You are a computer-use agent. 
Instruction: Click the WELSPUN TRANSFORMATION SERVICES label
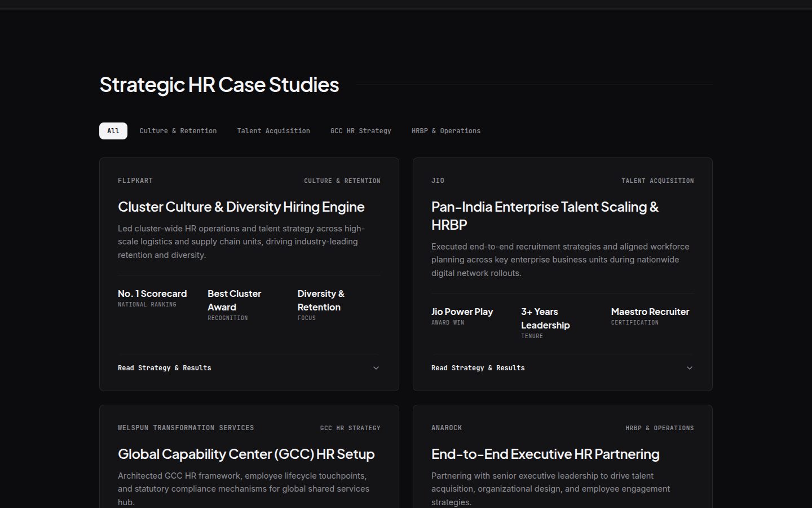tap(186, 428)
